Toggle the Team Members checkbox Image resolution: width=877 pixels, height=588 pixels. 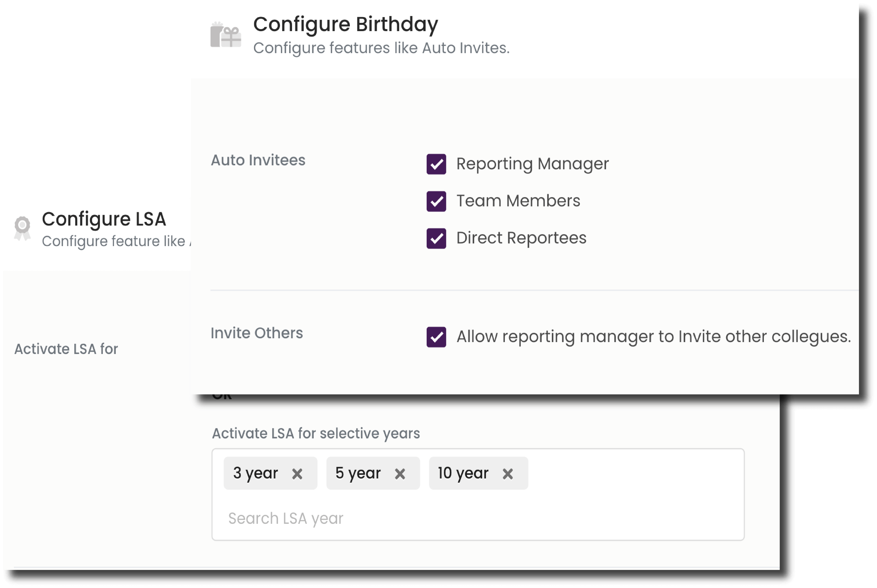(x=436, y=201)
